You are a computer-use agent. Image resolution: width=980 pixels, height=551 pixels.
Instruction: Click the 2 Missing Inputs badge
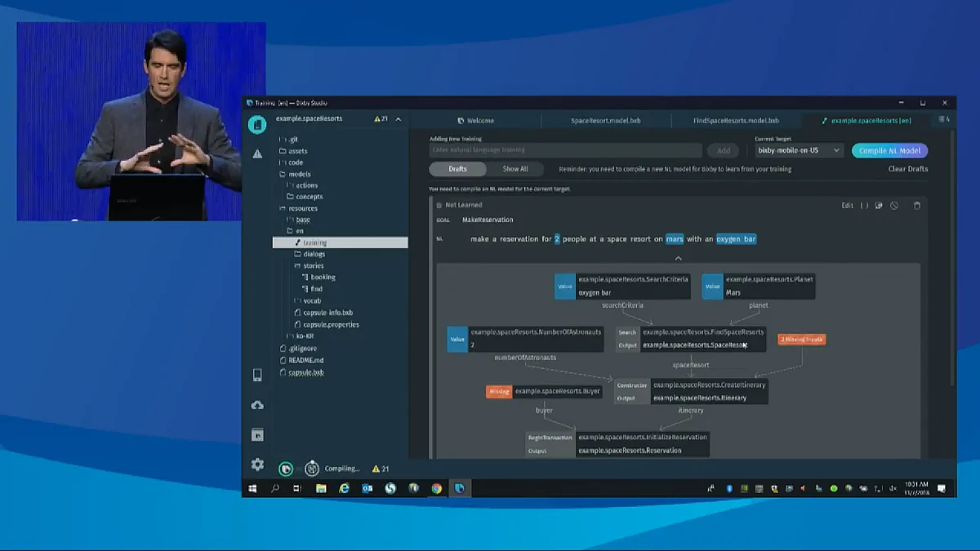(802, 339)
